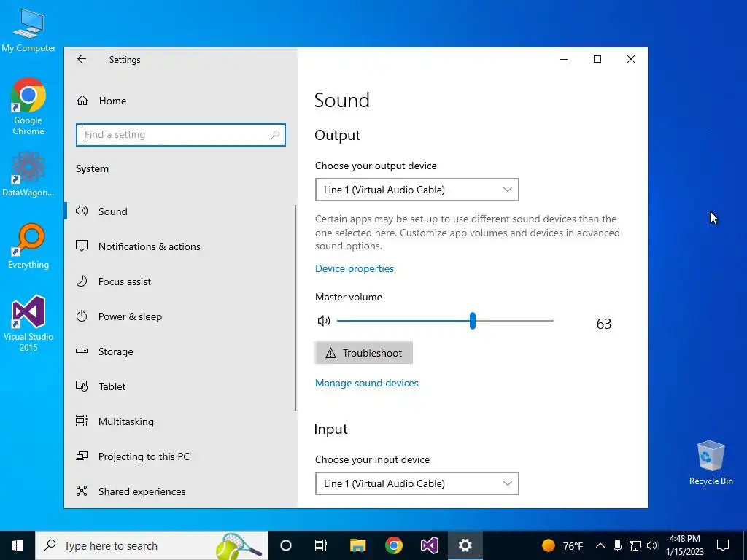
Task: Select the Everything search desktop shortcut
Action: click(28, 246)
